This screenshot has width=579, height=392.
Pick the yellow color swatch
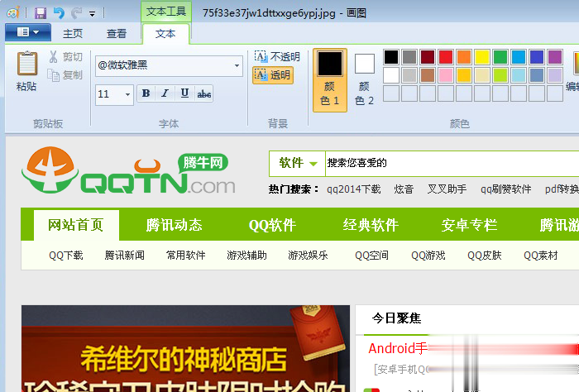482,57
